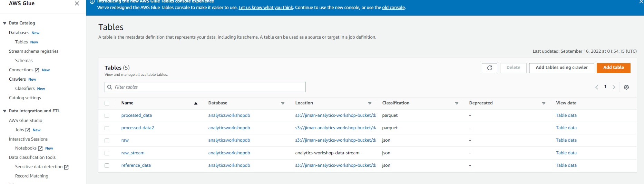Screen dimensions: 644x184
Task: Select the processed-data2 row checkbox
Action: pyautogui.click(x=107, y=128)
